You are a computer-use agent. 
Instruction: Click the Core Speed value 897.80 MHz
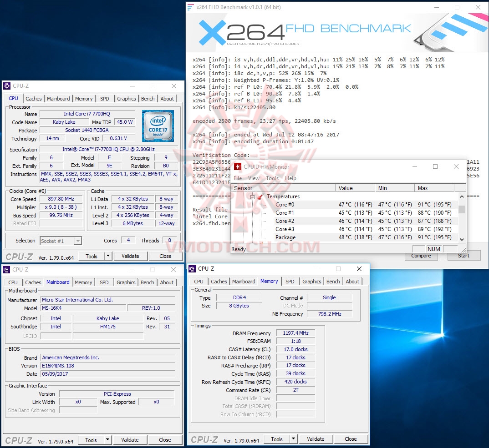pyautogui.click(x=61, y=199)
